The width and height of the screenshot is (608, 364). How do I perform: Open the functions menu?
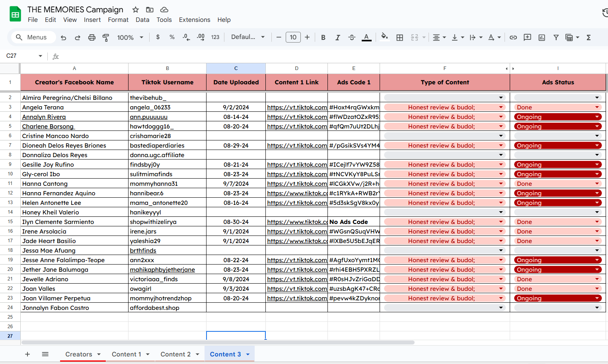point(589,37)
